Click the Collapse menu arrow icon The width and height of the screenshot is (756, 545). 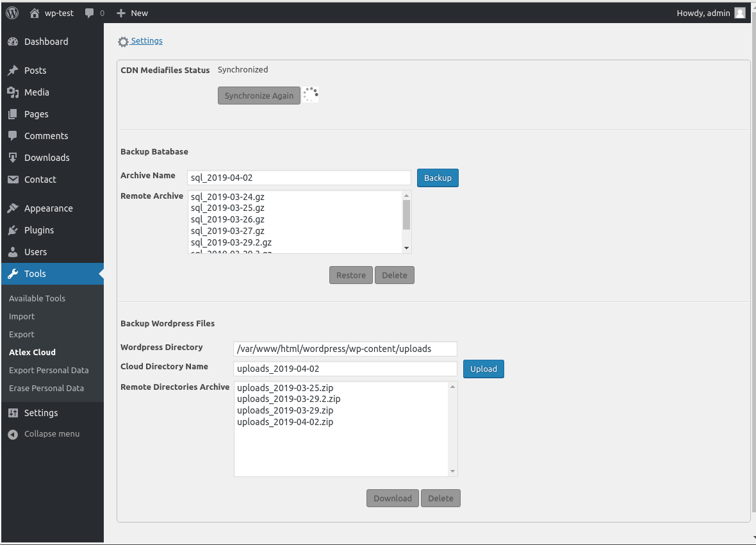coord(13,435)
